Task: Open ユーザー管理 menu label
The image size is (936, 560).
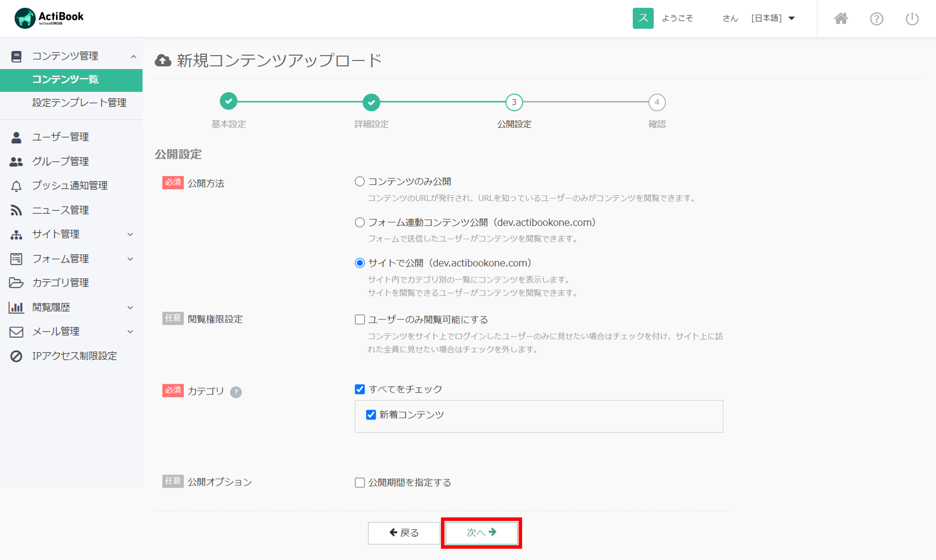Action: (x=60, y=137)
